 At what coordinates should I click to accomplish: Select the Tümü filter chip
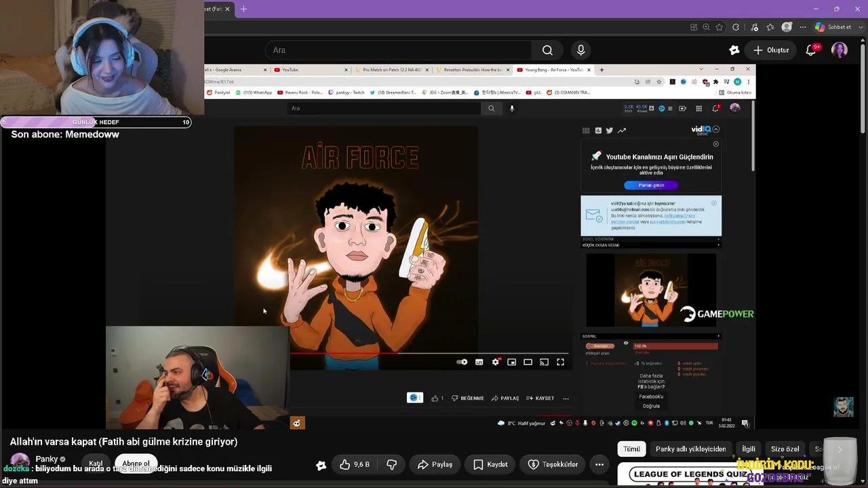tap(631, 449)
